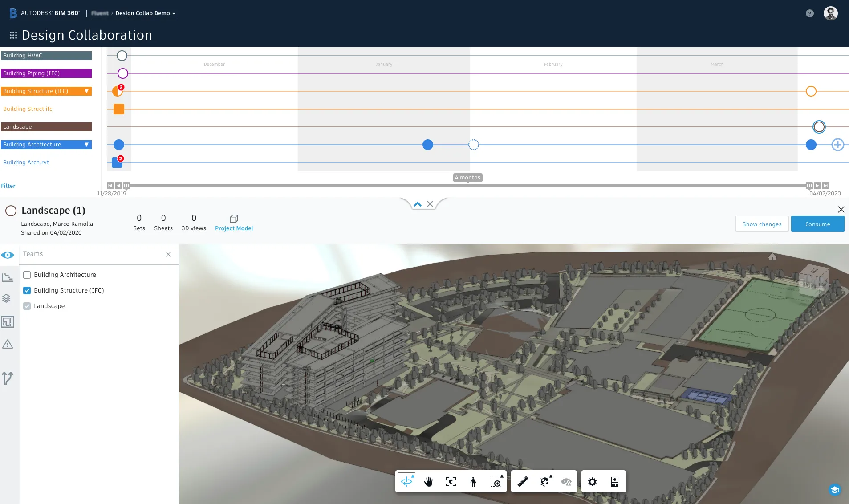Select the Measure tool
The width and height of the screenshot is (849, 504).
coord(522,481)
